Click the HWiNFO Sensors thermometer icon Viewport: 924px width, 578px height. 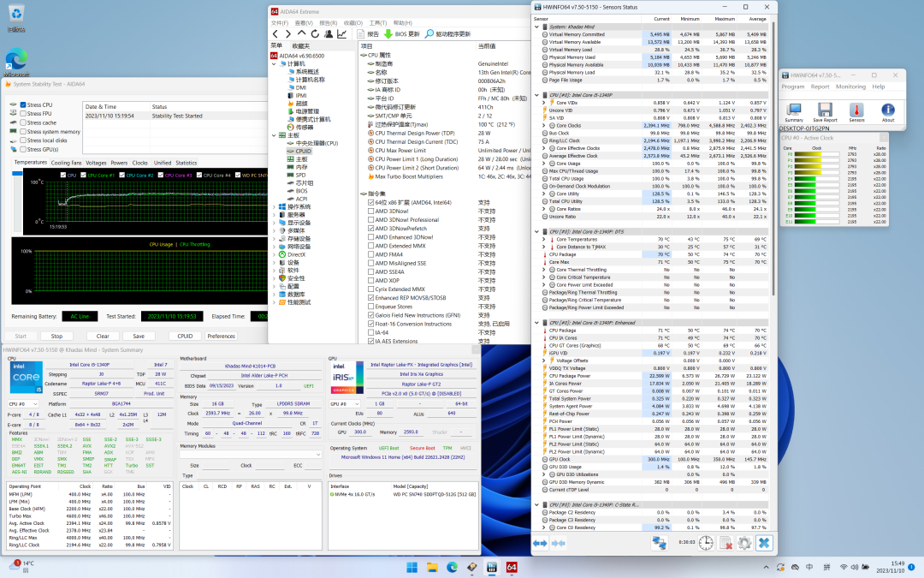click(856, 110)
